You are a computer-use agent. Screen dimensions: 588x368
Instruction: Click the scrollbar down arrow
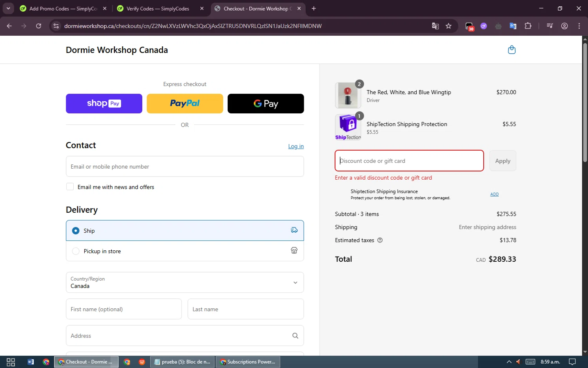585,352
